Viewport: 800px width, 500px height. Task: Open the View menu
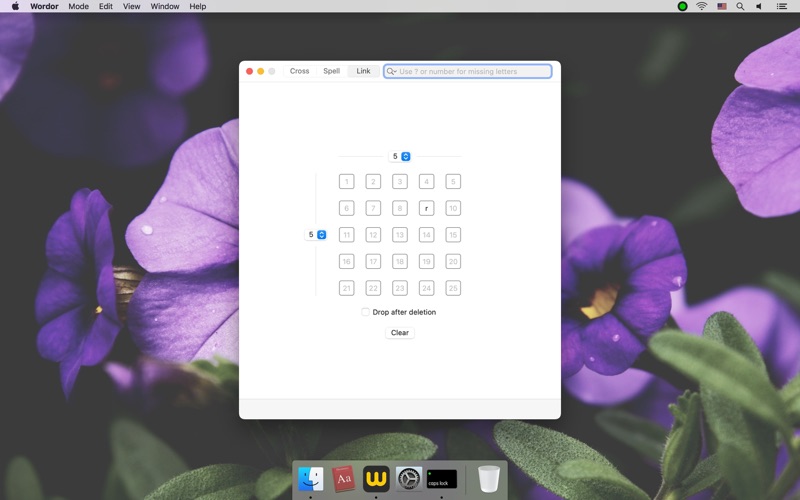click(x=131, y=6)
